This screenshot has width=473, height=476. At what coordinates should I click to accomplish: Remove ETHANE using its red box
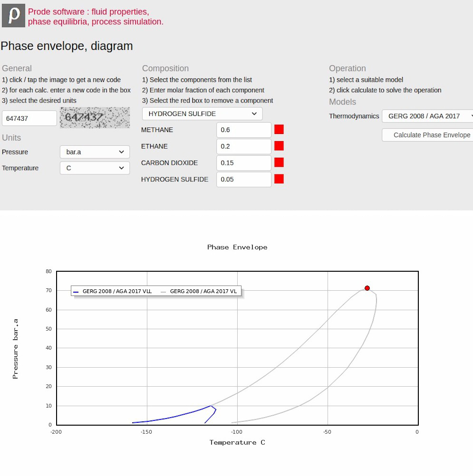click(279, 146)
